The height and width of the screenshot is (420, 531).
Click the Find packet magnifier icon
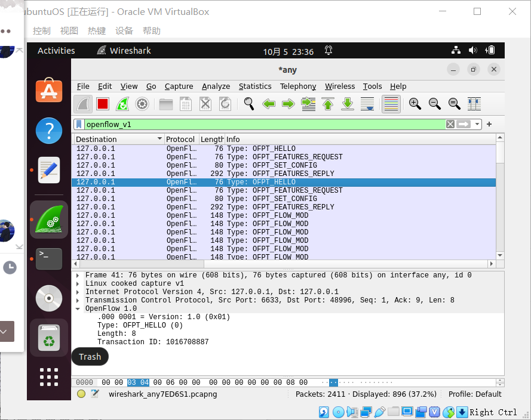click(x=249, y=104)
